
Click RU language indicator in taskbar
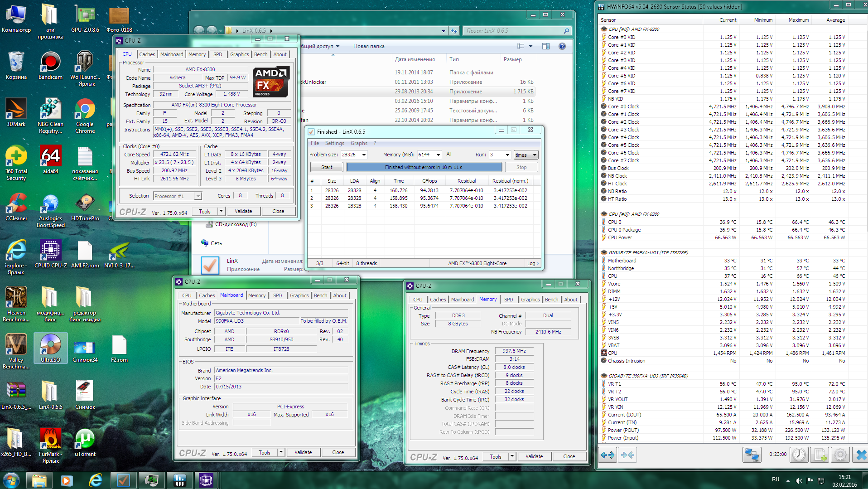tap(776, 479)
